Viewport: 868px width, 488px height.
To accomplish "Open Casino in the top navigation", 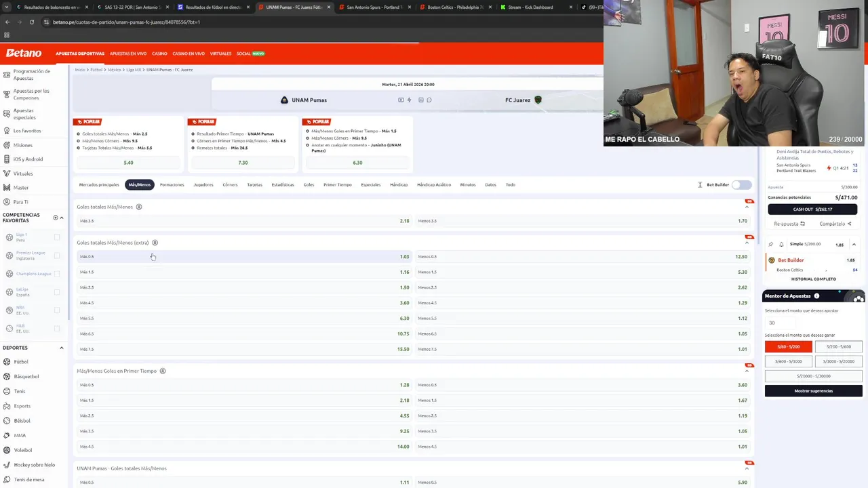I will tap(159, 54).
